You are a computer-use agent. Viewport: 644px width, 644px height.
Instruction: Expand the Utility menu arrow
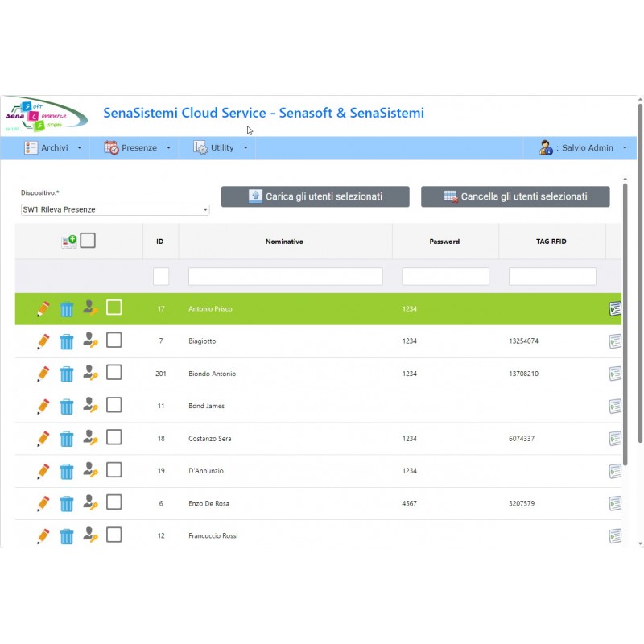click(x=246, y=148)
